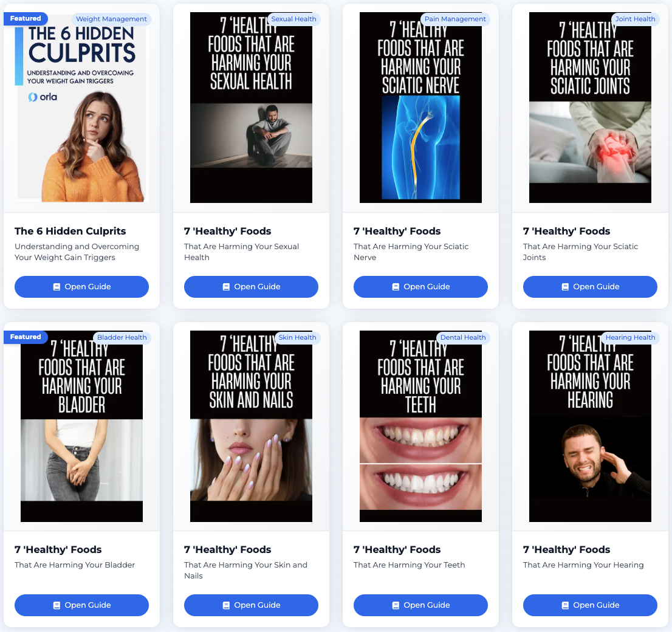Click the book icon on the Skin and Nails guide button
This screenshot has width=672, height=632.
pyautogui.click(x=226, y=605)
